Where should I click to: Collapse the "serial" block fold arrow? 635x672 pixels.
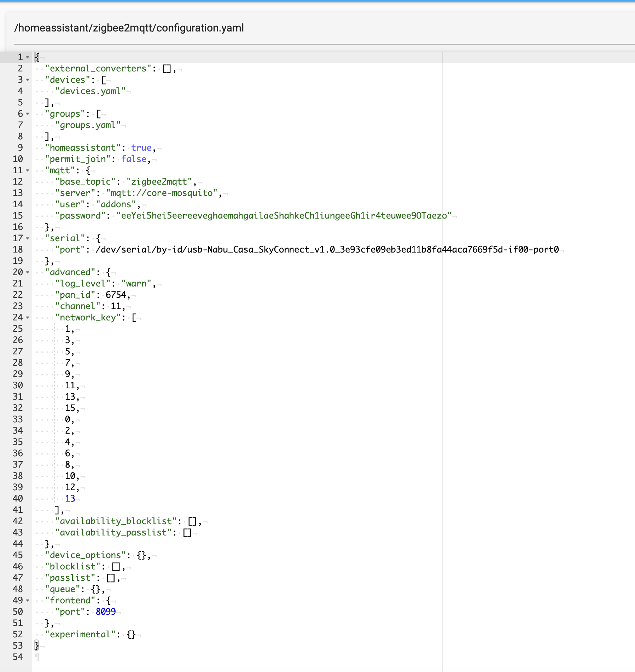(28, 238)
